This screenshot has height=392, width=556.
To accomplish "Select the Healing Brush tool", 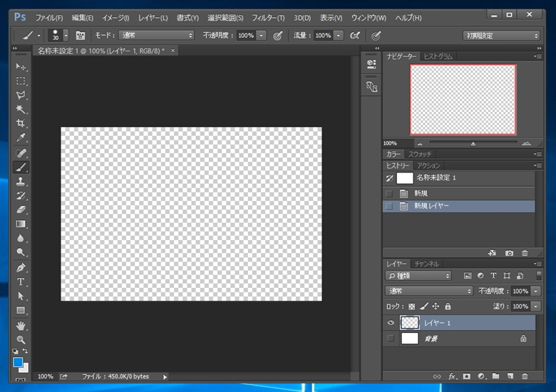I will click(21, 153).
